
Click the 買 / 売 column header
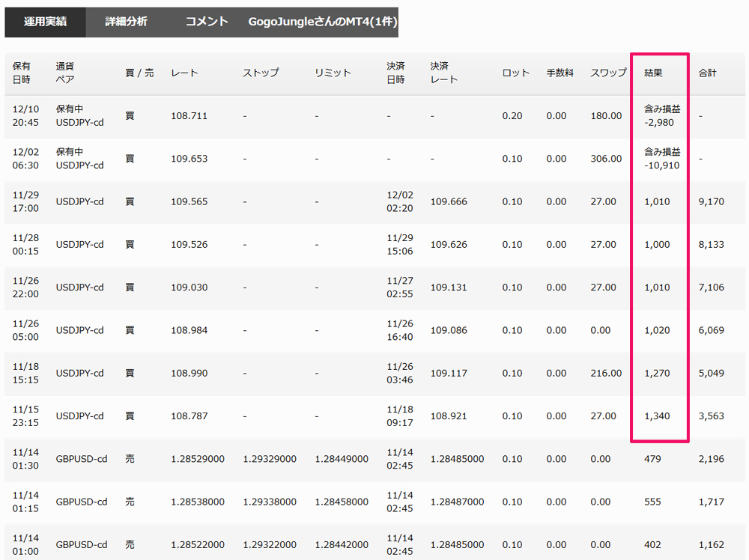point(139,73)
